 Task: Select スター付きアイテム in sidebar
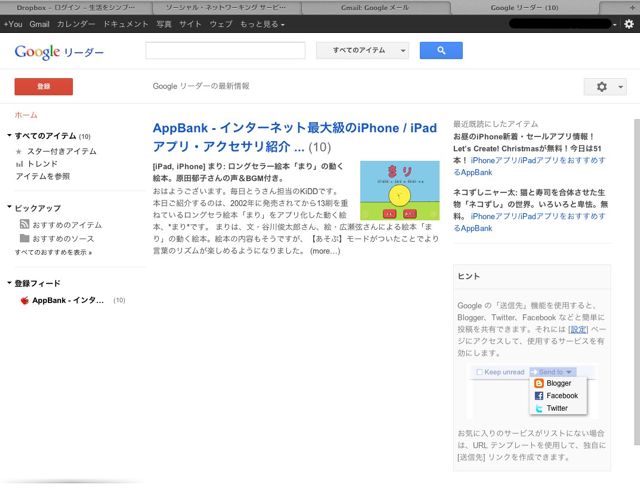[x=62, y=151]
